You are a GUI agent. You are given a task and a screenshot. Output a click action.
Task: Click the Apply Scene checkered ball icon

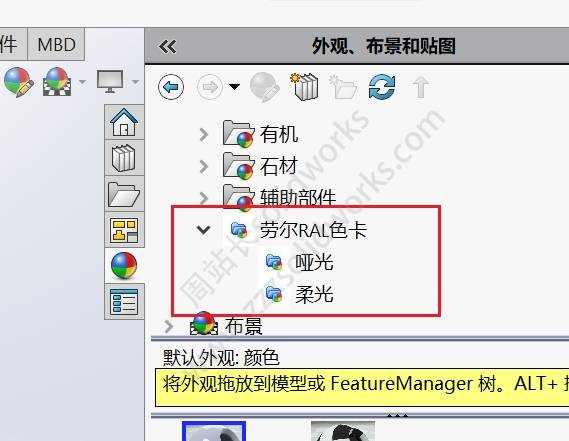tap(57, 82)
